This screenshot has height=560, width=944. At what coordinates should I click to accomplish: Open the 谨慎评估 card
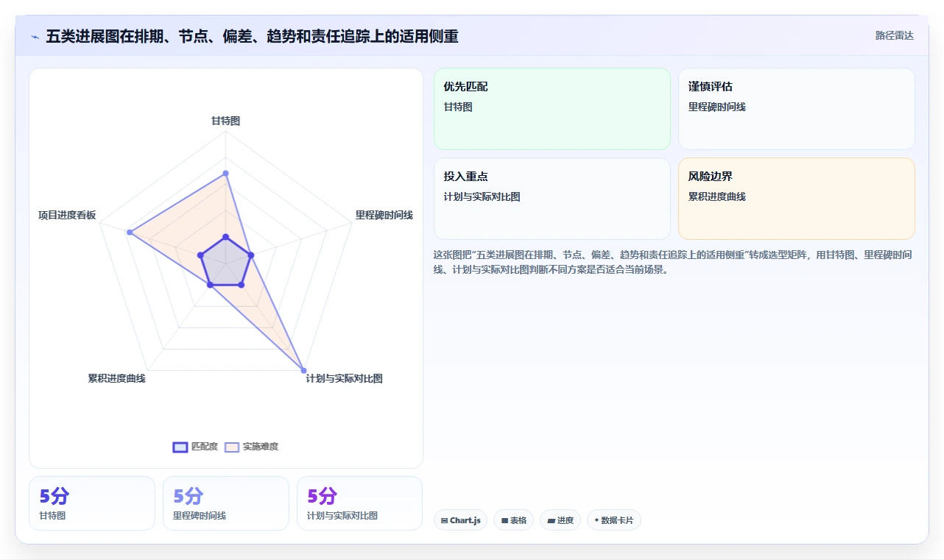tap(797, 109)
